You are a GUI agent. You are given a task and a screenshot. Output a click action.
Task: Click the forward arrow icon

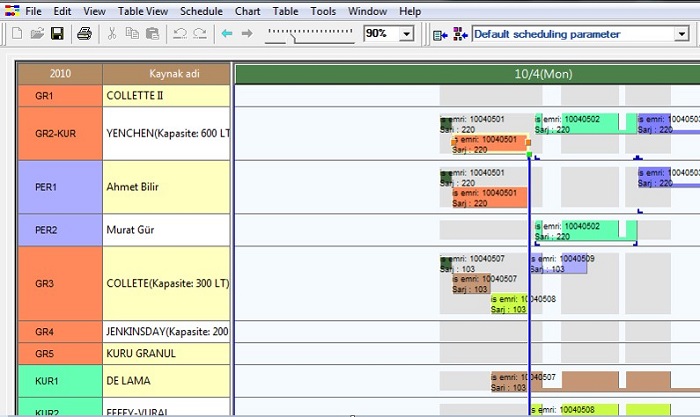247,33
